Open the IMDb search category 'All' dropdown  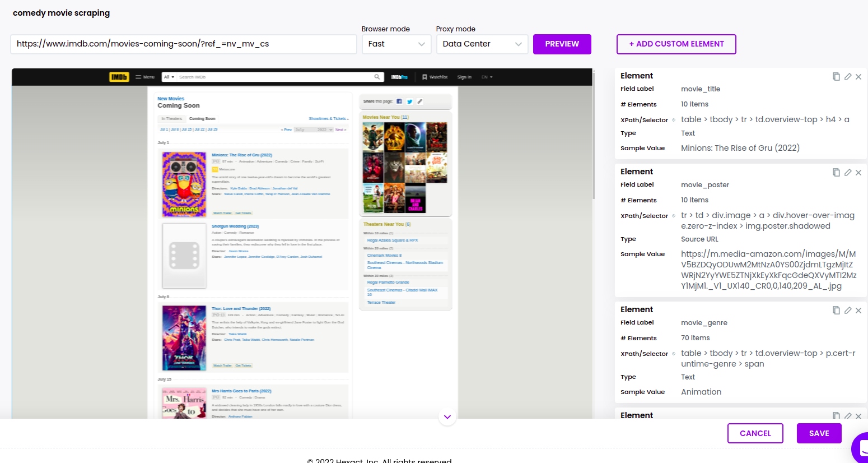point(169,77)
